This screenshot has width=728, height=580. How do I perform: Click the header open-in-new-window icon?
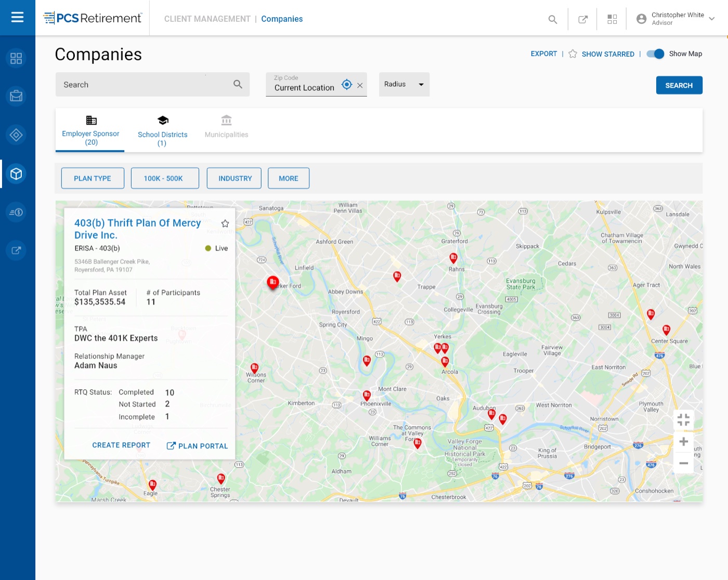(583, 19)
